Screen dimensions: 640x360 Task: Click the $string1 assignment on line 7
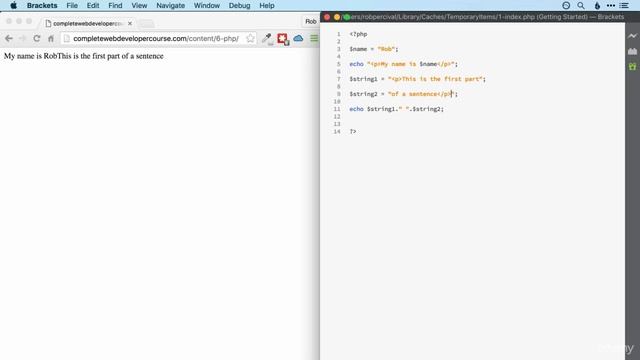pyautogui.click(x=418, y=79)
